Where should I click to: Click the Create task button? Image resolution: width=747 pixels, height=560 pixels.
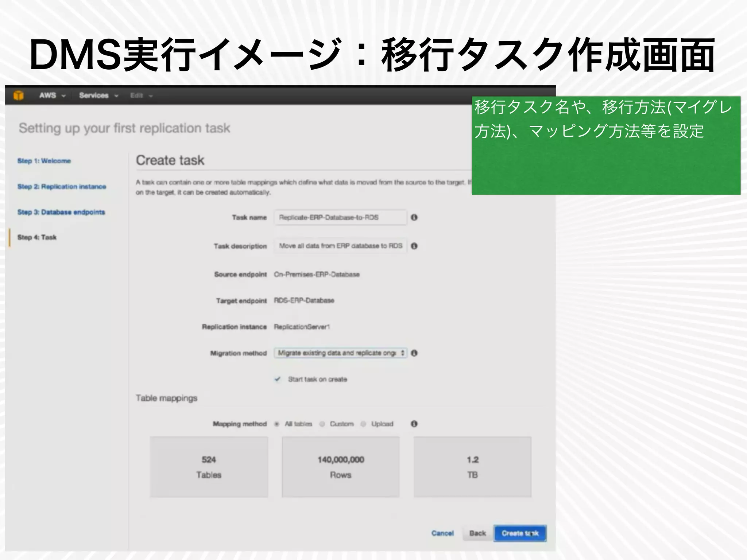point(520,533)
